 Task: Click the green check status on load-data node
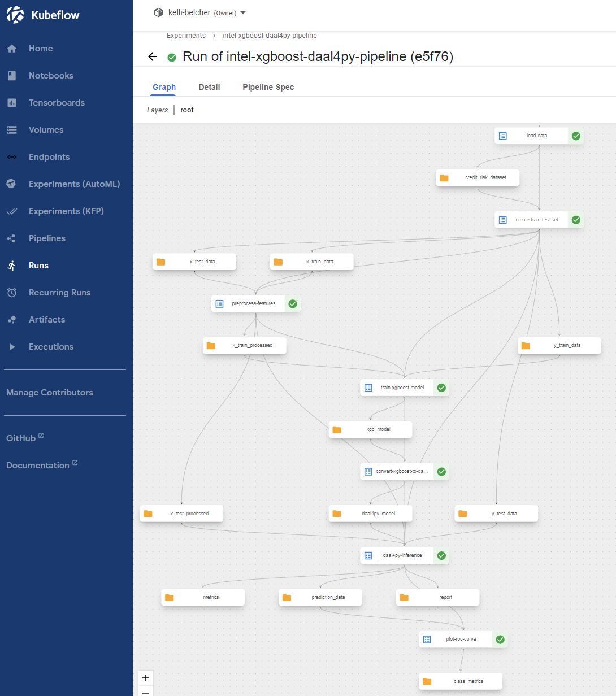(576, 136)
